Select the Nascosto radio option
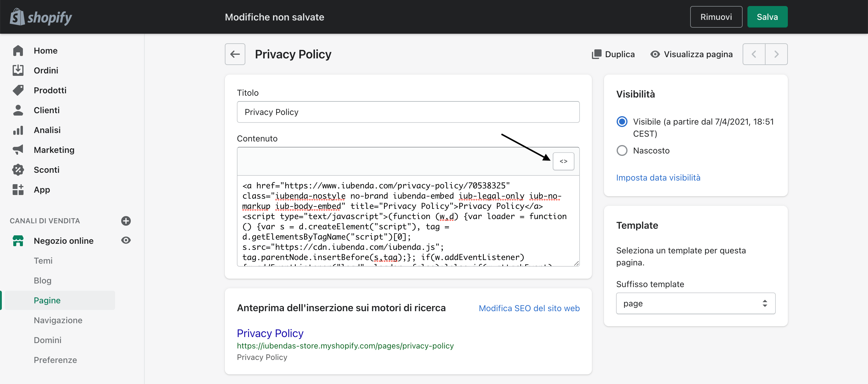The image size is (868, 384). click(x=622, y=150)
